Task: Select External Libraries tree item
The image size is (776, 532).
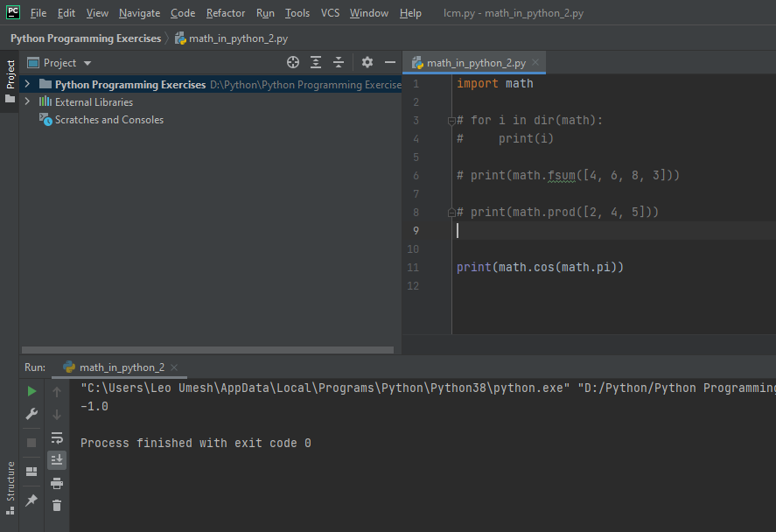Action: pyautogui.click(x=94, y=102)
